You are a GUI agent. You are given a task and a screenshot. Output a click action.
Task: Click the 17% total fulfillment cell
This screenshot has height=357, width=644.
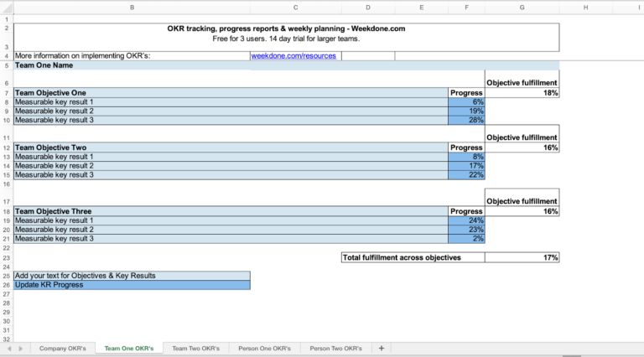(x=522, y=257)
